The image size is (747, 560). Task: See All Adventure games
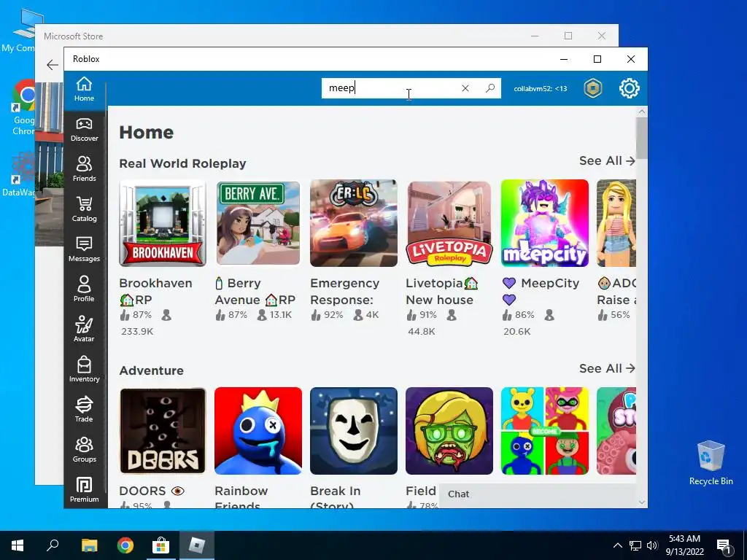pos(607,368)
